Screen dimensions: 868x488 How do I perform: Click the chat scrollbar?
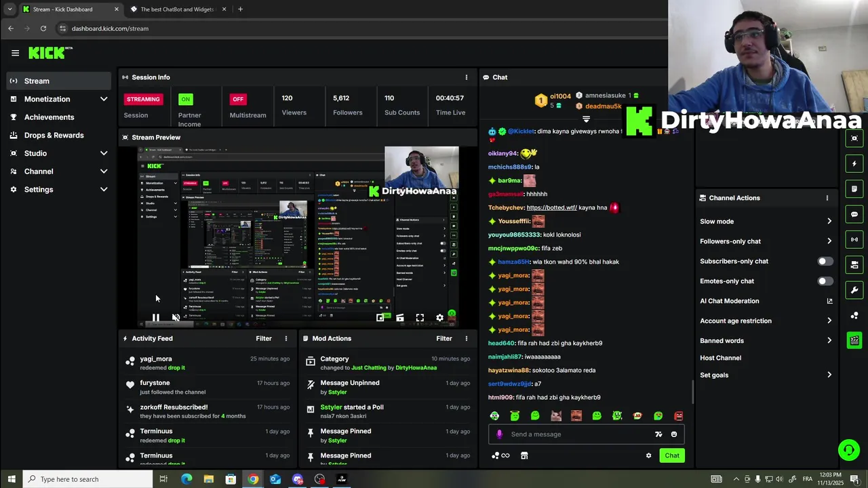pos(692,392)
